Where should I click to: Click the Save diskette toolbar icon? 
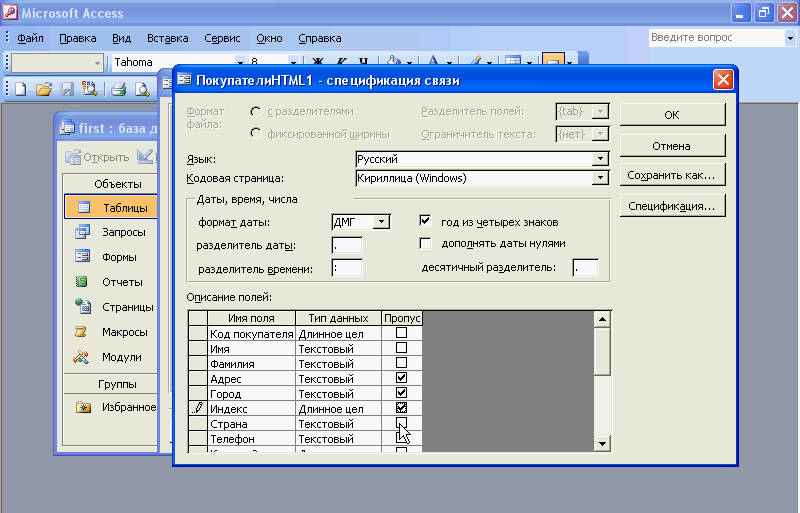pyautogui.click(x=67, y=89)
